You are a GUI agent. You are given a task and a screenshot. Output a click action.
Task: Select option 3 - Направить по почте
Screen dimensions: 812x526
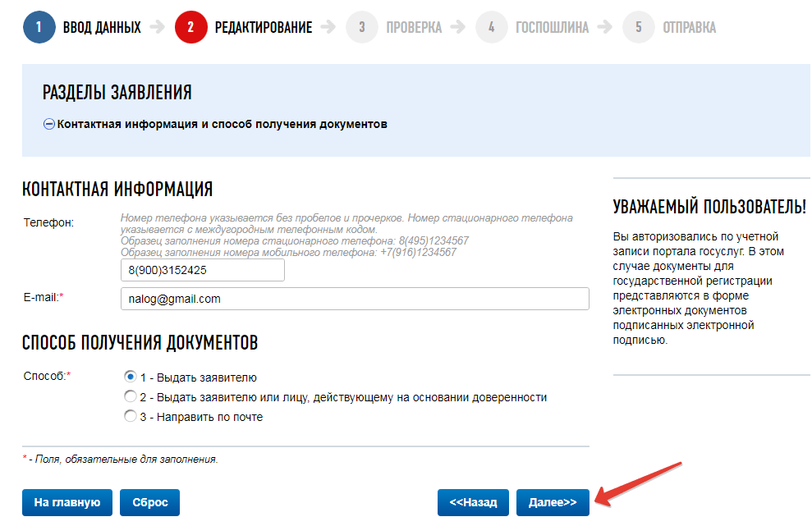click(x=131, y=416)
